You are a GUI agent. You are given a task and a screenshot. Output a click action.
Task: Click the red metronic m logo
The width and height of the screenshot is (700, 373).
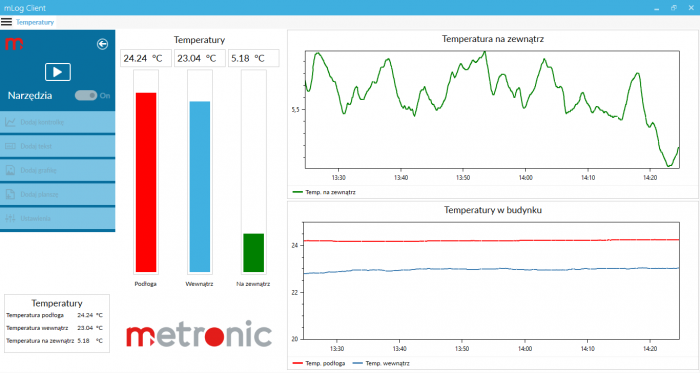click(14, 44)
